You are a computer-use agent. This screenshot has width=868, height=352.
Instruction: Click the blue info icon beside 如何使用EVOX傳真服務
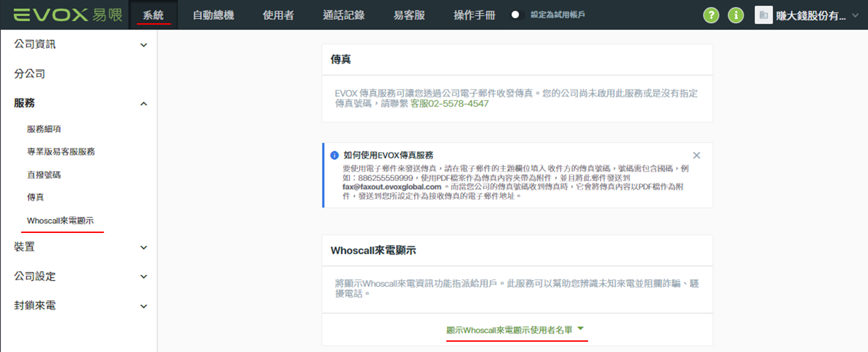tap(334, 155)
